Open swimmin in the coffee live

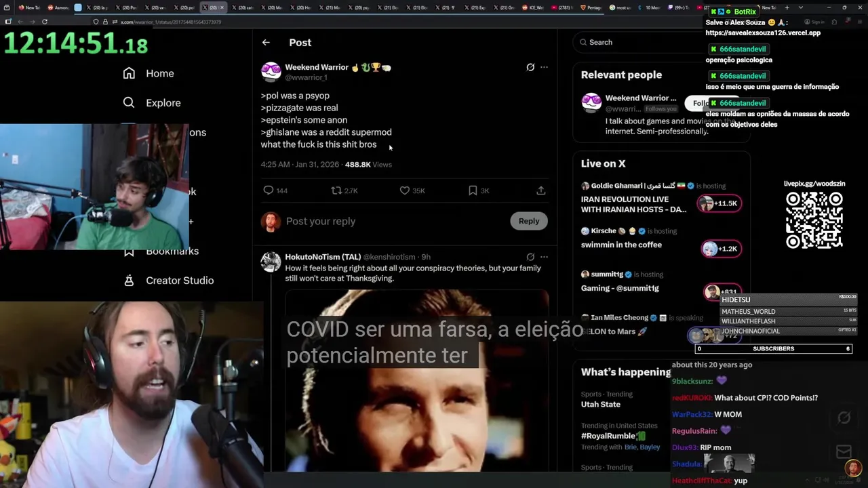click(x=621, y=245)
